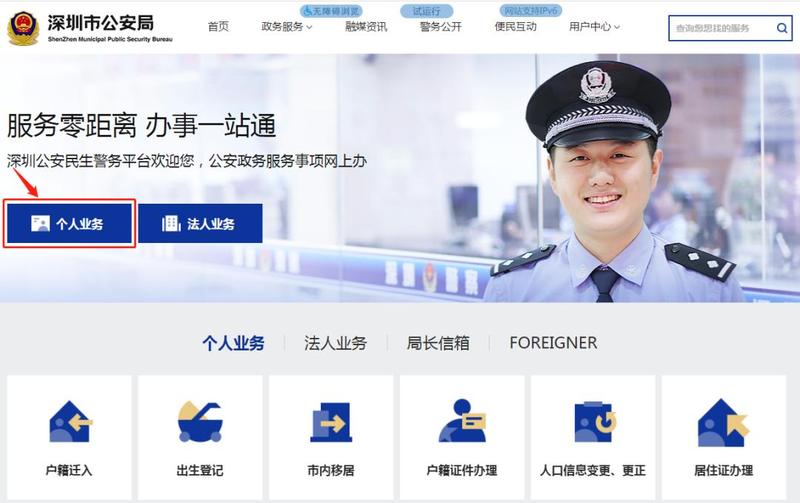Open the 户籍迁入 house icon
This screenshot has width=800, height=503.
(x=70, y=421)
